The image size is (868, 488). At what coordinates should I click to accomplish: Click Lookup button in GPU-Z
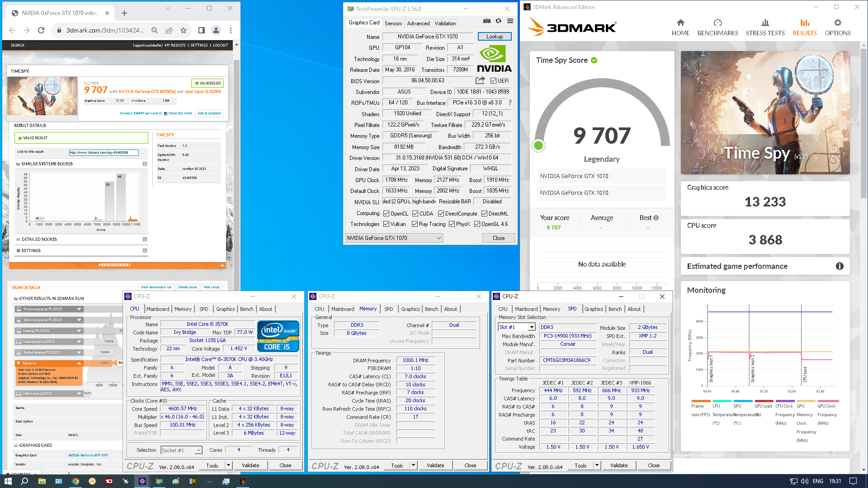coord(495,37)
